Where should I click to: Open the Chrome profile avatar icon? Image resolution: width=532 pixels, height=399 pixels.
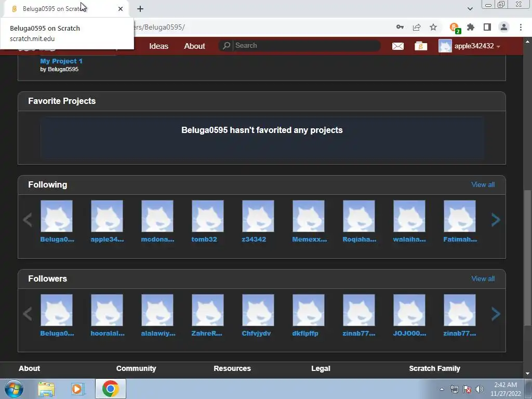(504, 27)
